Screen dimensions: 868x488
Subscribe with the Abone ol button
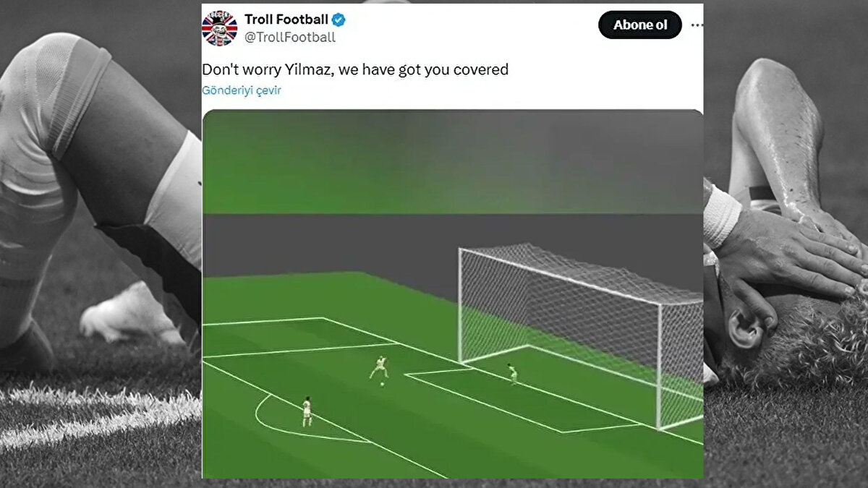point(640,25)
